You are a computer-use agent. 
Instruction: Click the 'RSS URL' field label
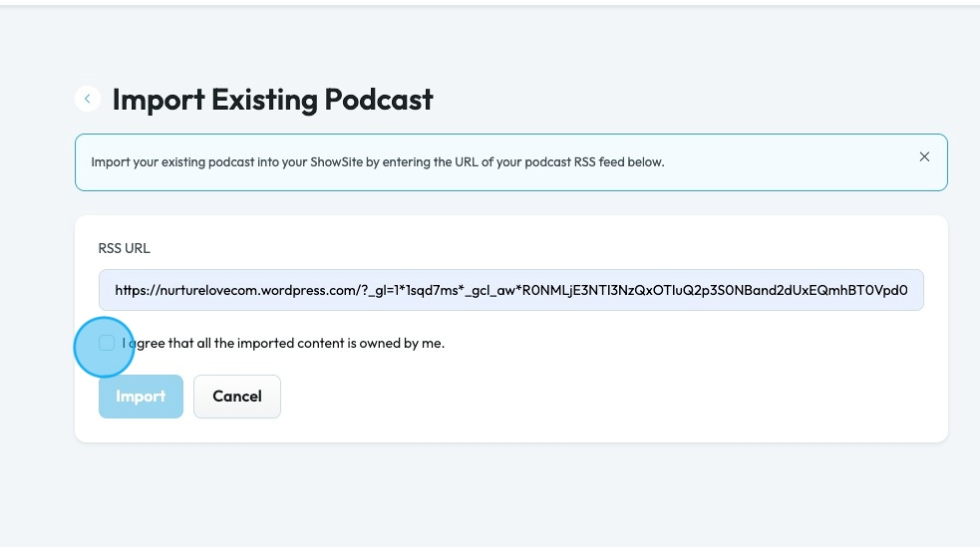click(x=124, y=248)
